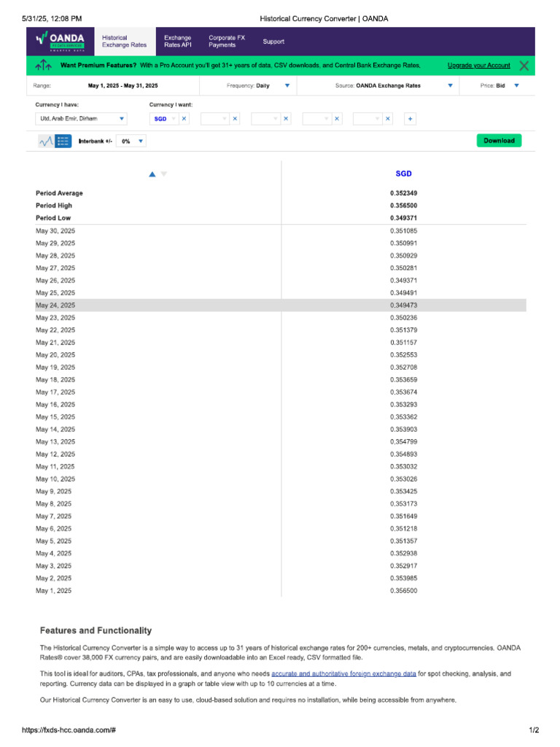
Task: Remove SGD currency with X icon
Action: [184, 118]
